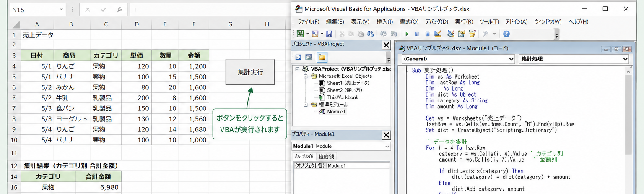Click the Name Box showing N15
The image size is (644, 194).
pos(33,10)
